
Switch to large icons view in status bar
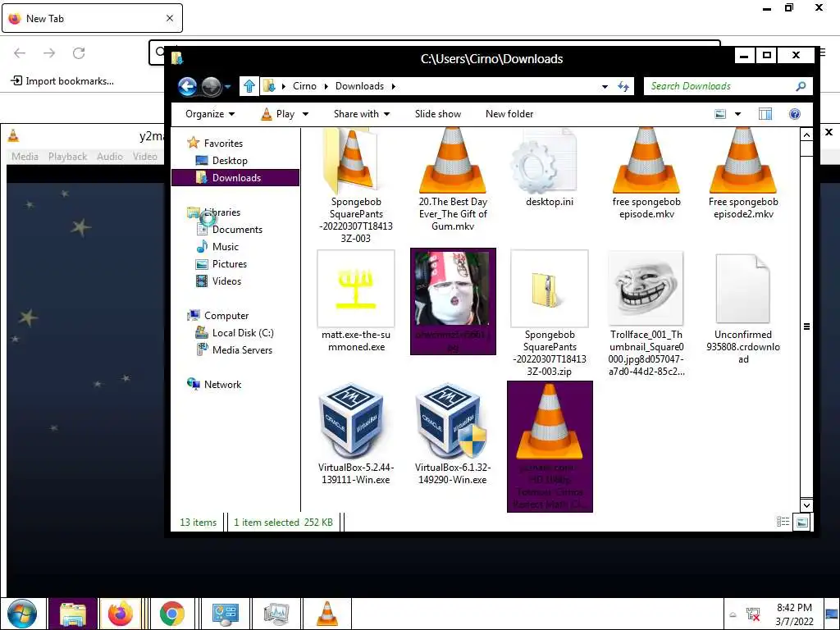tap(802, 522)
